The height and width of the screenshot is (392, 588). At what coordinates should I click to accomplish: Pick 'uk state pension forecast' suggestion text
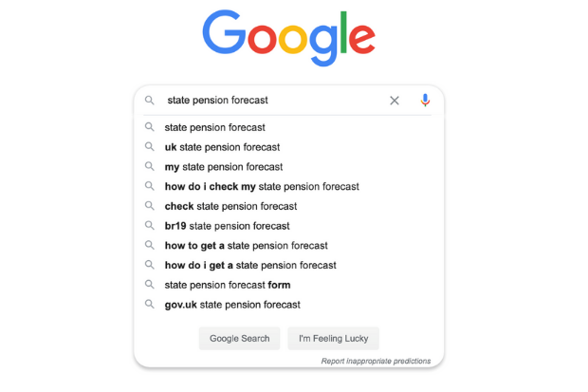[222, 147]
